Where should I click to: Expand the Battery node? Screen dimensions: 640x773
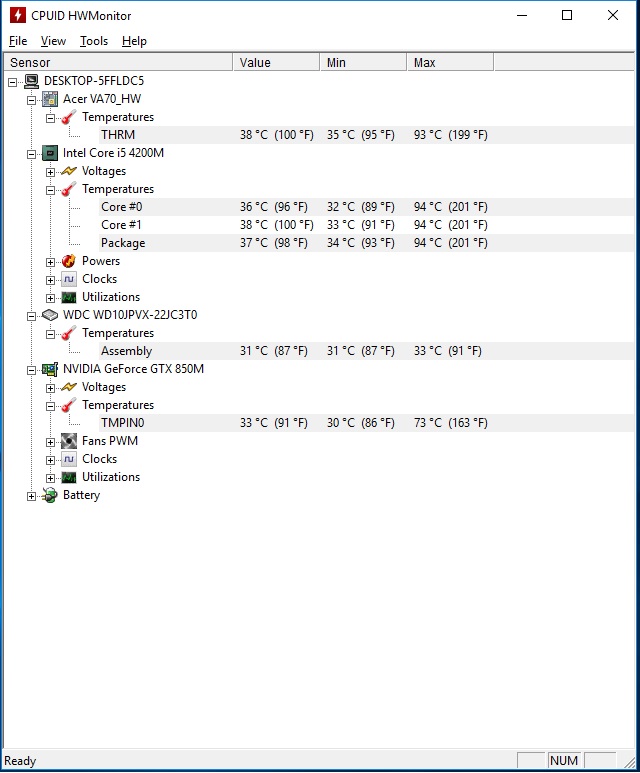click(x=32, y=496)
